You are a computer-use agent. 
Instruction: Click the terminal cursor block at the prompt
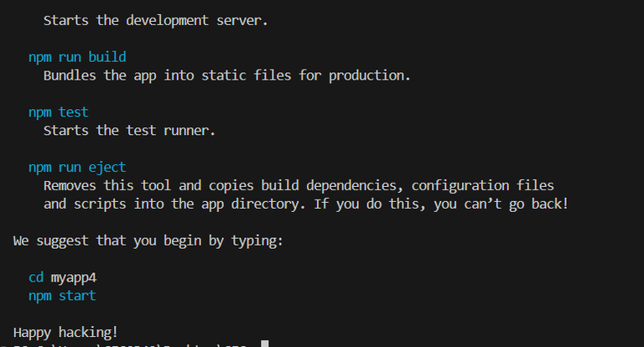pos(264,344)
